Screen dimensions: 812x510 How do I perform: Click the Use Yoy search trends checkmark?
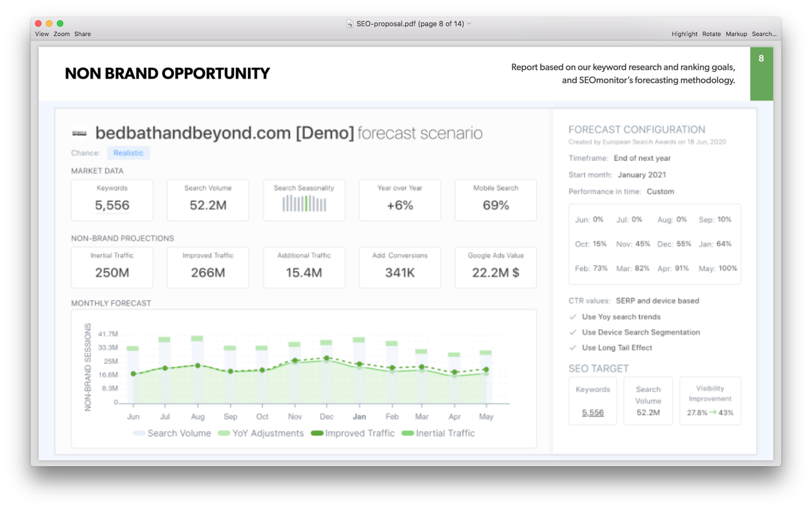tap(573, 317)
